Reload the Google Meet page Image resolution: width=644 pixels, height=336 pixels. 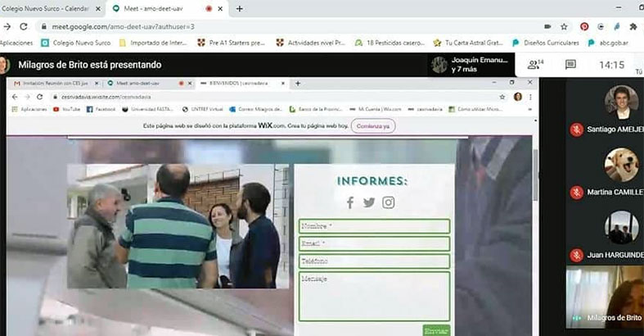pyautogui.click(x=24, y=27)
